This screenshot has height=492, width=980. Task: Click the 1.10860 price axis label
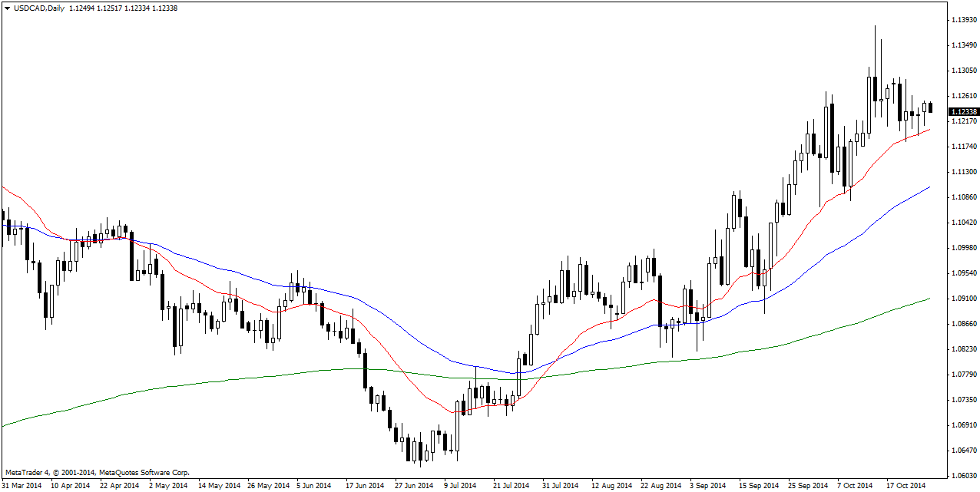[x=964, y=197]
